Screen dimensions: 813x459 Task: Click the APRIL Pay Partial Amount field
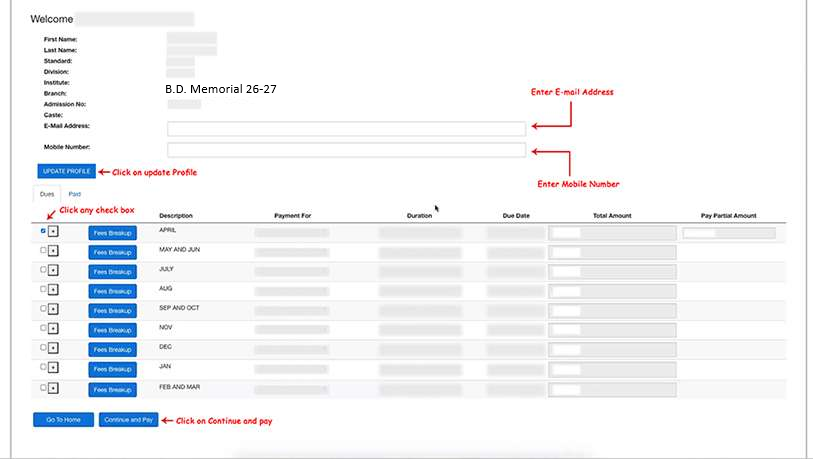(x=728, y=233)
